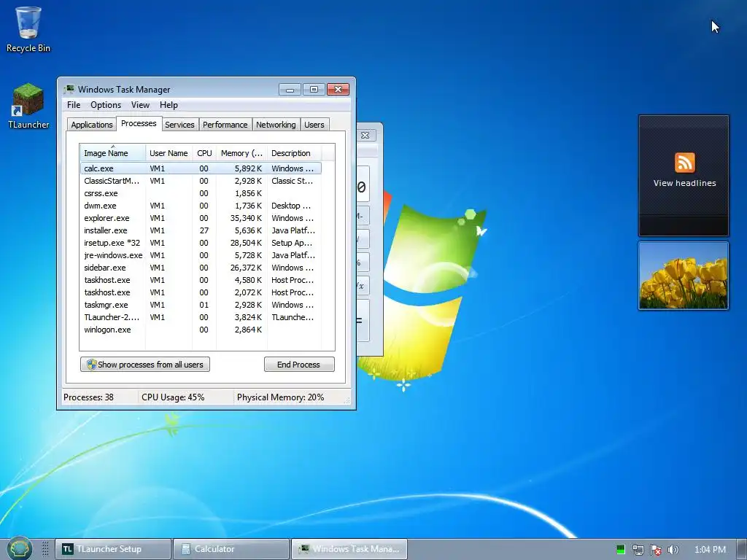
Task: Select the Processes tab
Action: point(139,123)
